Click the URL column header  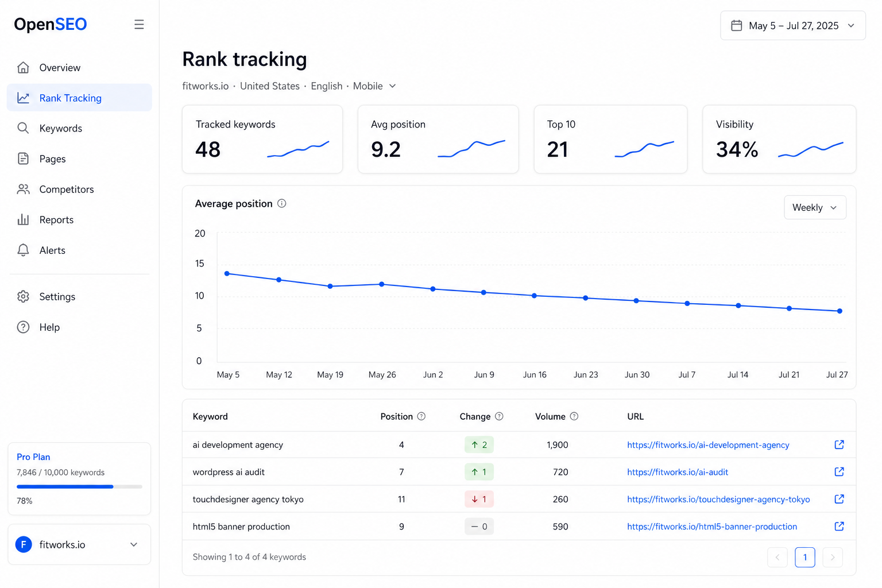[x=635, y=417]
